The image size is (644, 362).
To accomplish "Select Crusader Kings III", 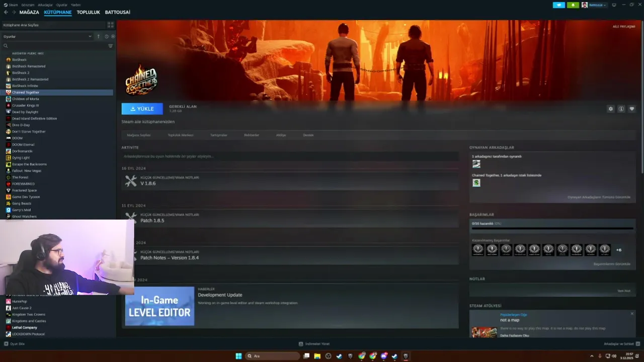I will pyautogui.click(x=25, y=106).
